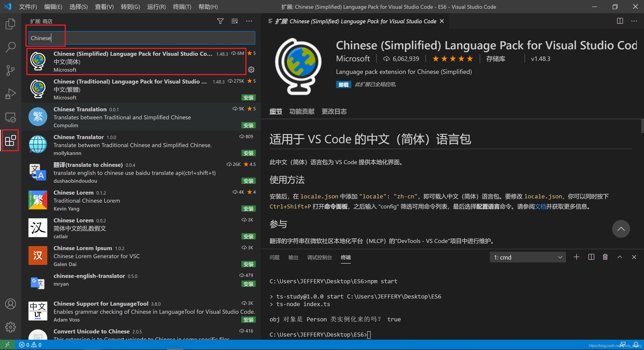The image size is (644, 350).
Task: Switch to the 更改日志 tab
Action: click(x=334, y=112)
